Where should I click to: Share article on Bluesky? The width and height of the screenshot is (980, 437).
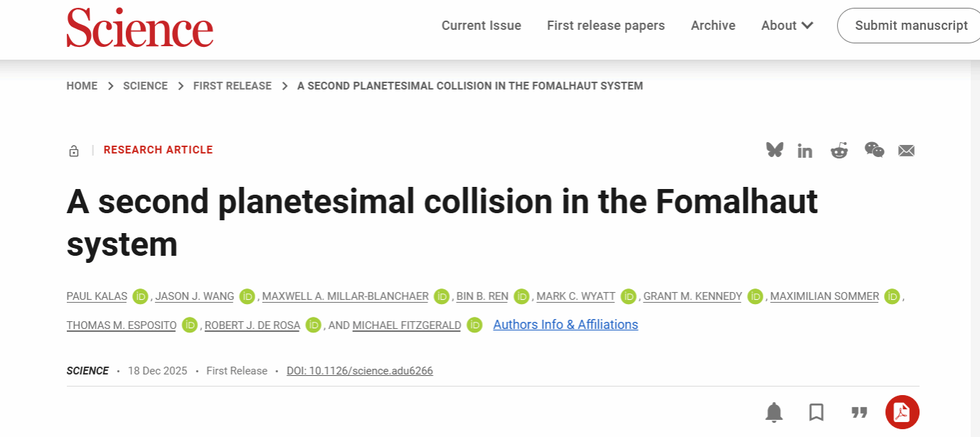pyautogui.click(x=774, y=150)
